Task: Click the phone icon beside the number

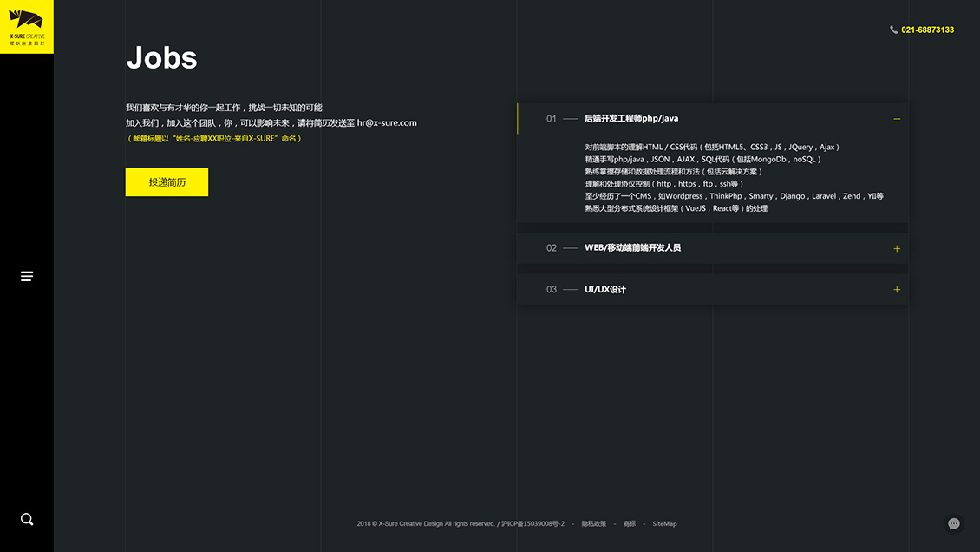Action: point(893,30)
